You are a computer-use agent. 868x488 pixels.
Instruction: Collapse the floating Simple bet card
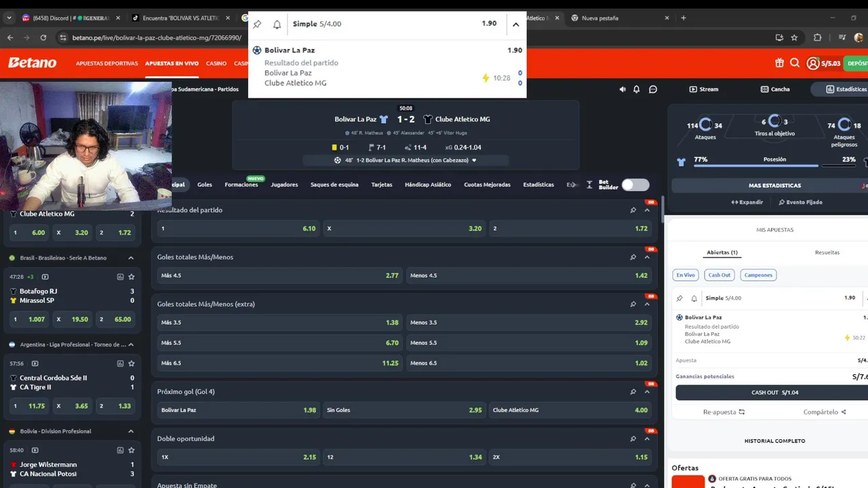(x=515, y=24)
